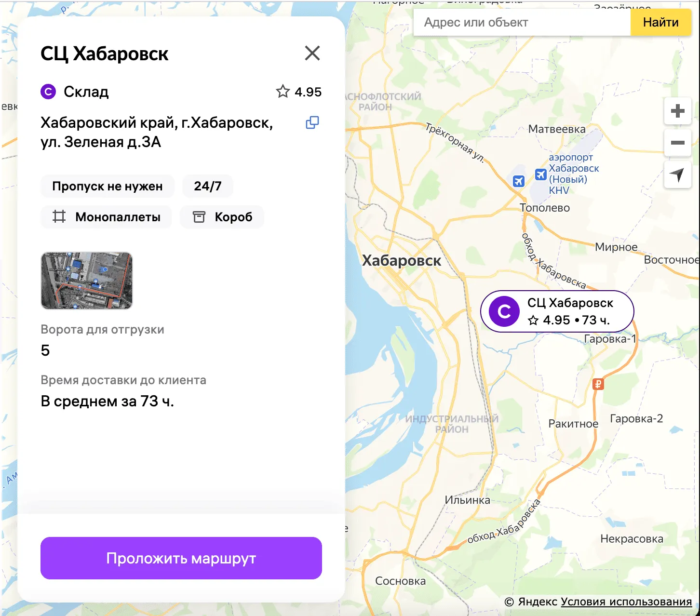The width and height of the screenshot is (700, 616).
Task: Click the airport icon near Хабаровск (Новый)
Action: [x=541, y=174]
